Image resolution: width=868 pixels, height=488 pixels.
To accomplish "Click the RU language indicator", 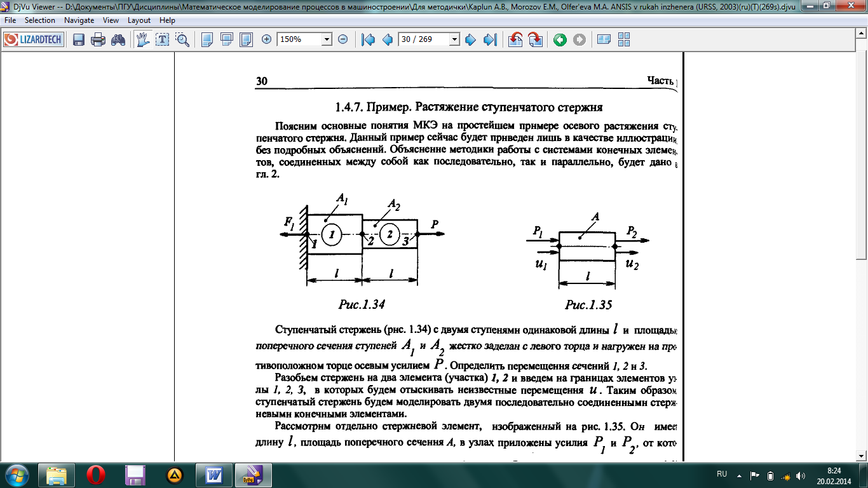I will (722, 475).
